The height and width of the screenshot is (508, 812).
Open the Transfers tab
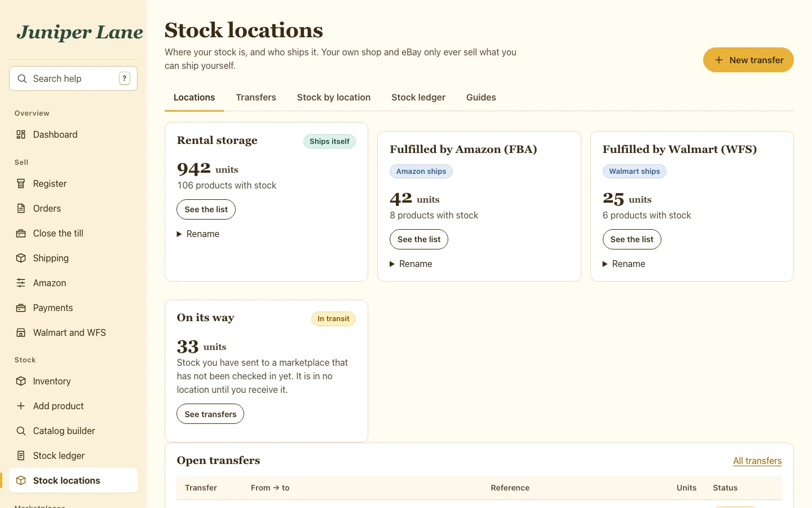point(256,97)
